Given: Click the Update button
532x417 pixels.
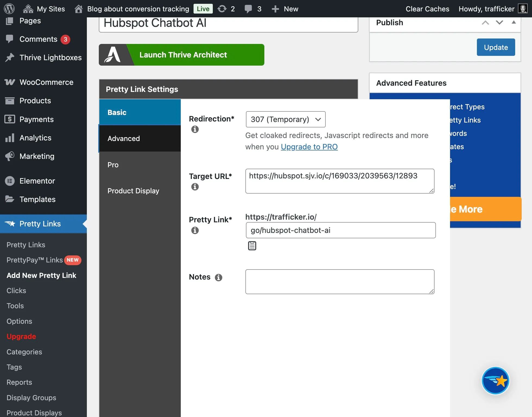Looking at the screenshot, I should coord(496,47).
